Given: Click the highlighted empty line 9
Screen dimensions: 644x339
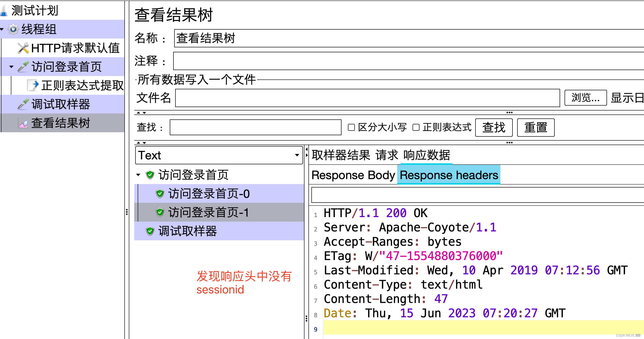Looking at the screenshot, I should point(484,327).
